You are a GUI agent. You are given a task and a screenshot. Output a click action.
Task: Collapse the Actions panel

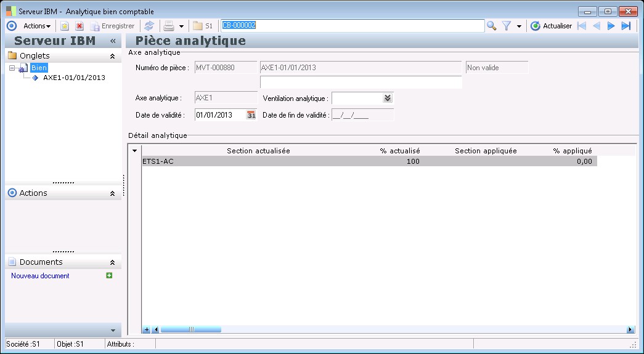point(113,193)
